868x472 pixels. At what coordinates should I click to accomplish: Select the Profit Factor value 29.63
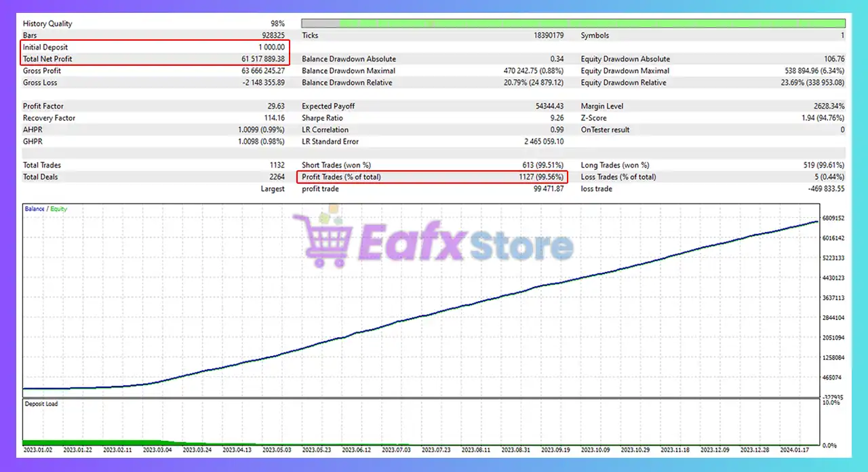(276, 106)
